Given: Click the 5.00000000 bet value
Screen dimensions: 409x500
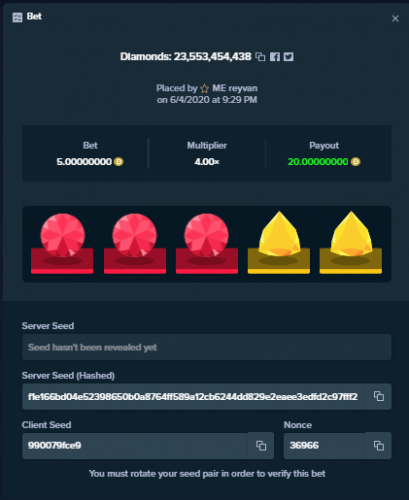Looking at the screenshot, I should point(84,162).
